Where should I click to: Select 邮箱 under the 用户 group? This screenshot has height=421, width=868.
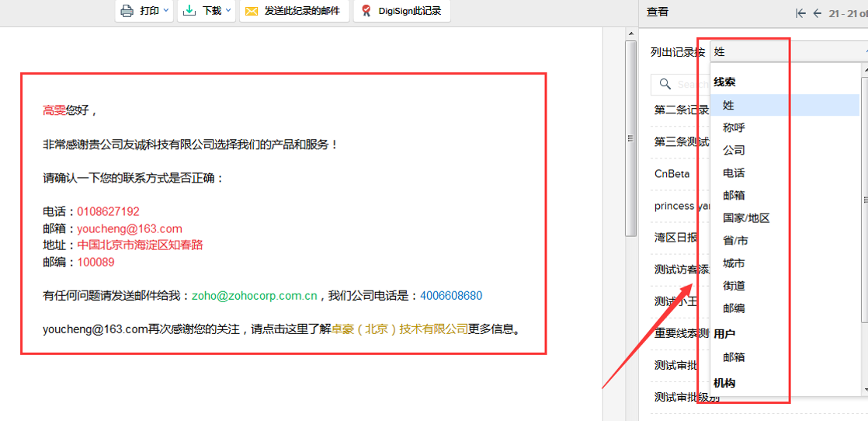pyautogui.click(x=734, y=357)
